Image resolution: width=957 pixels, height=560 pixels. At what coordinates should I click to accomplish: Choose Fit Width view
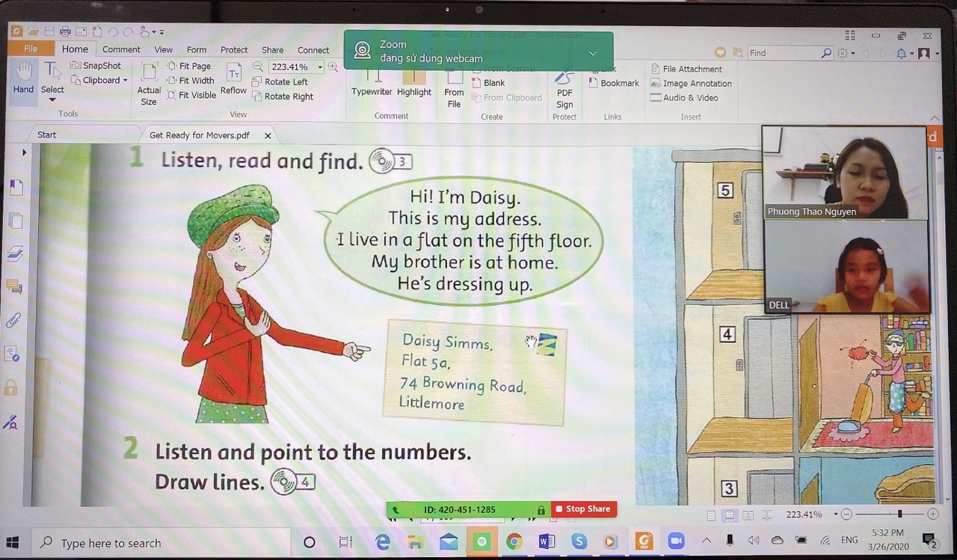point(191,81)
